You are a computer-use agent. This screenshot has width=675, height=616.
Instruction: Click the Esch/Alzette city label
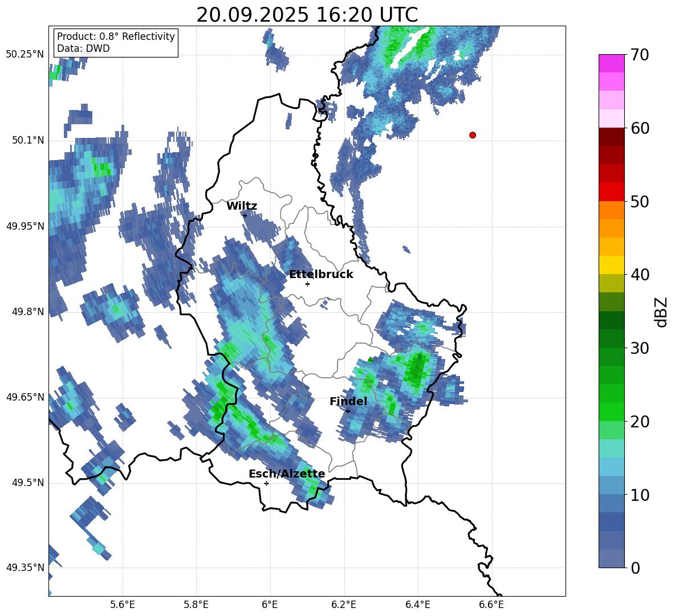287,474
